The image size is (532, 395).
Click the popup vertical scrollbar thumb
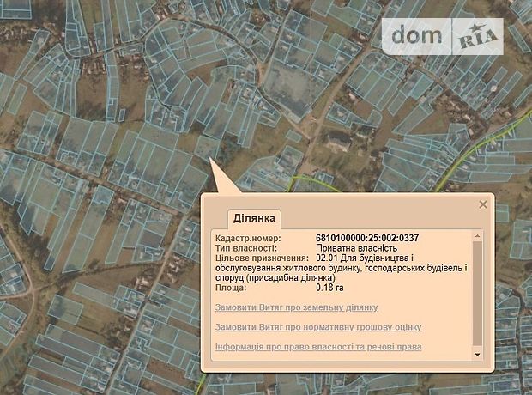click(x=477, y=293)
